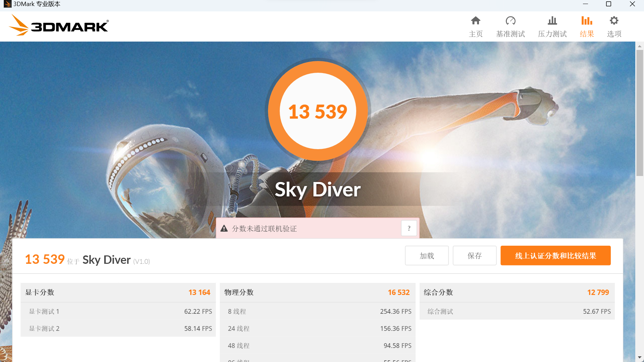The width and height of the screenshot is (644, 362).
Task: Click the 3DMark 专业版本 window title
Action: point(37,4)
